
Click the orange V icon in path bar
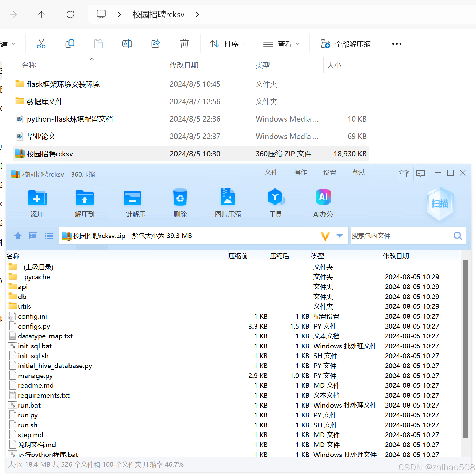click(x=325, y=236)
